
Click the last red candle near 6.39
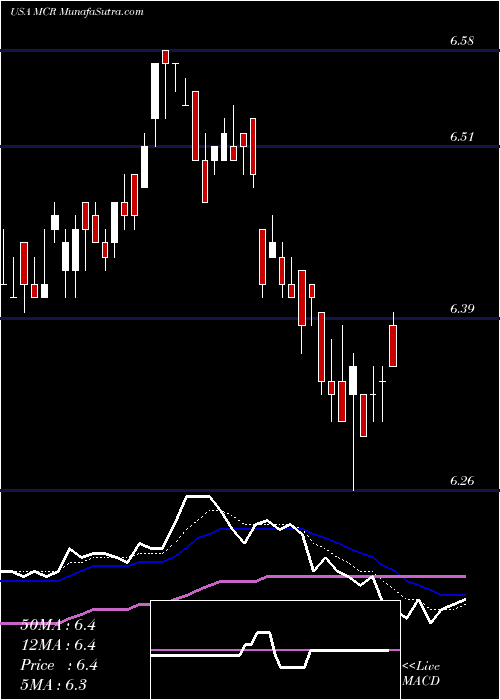click(x=393, y=346)
